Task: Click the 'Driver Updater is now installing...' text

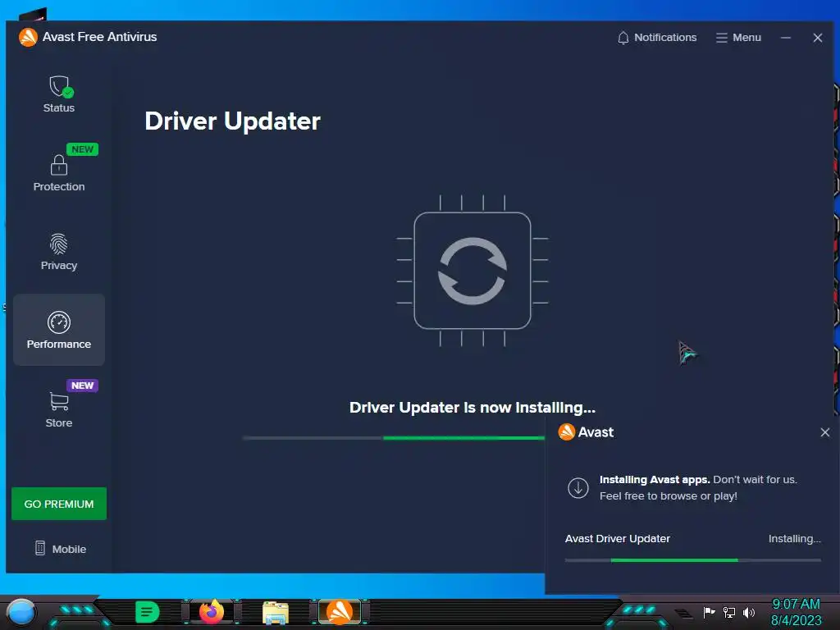Action: (x=472, y=408)
